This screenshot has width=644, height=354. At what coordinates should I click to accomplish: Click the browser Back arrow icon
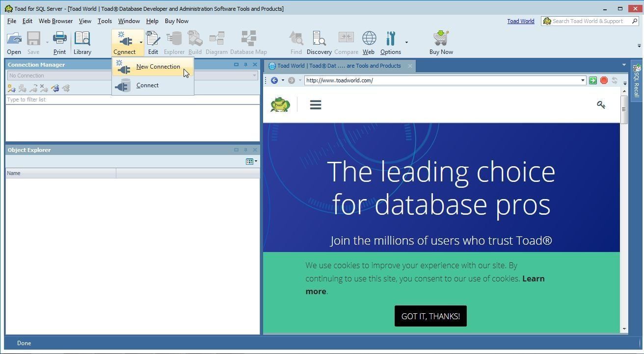click(274, 80)
